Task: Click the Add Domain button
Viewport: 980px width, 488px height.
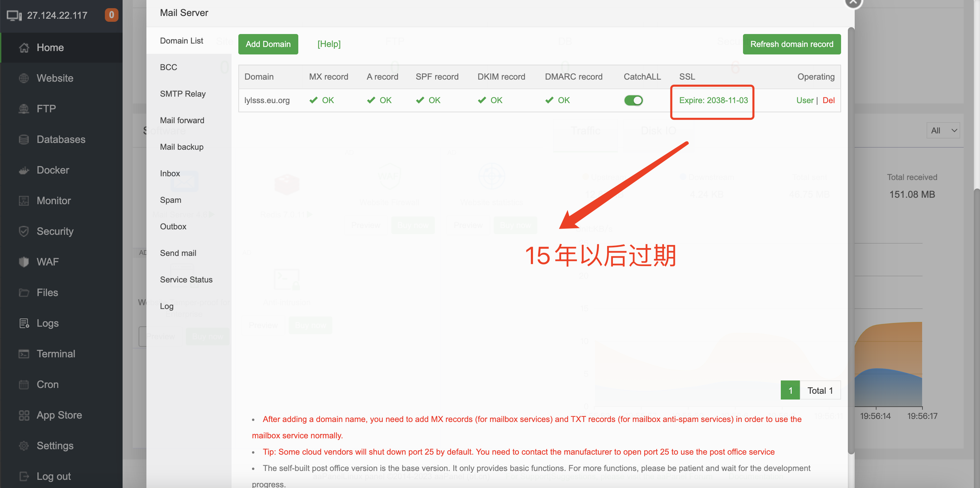Action: (x=268, y=44)
